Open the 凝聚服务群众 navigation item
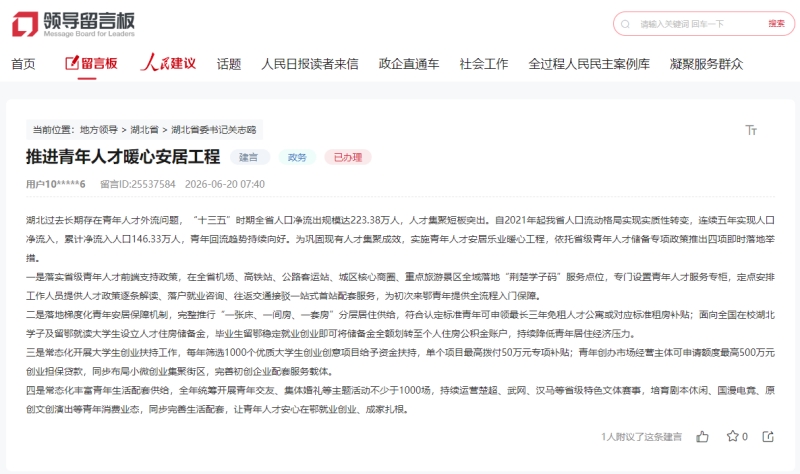This screenshot has height=474, width=800. coord(706,64)
